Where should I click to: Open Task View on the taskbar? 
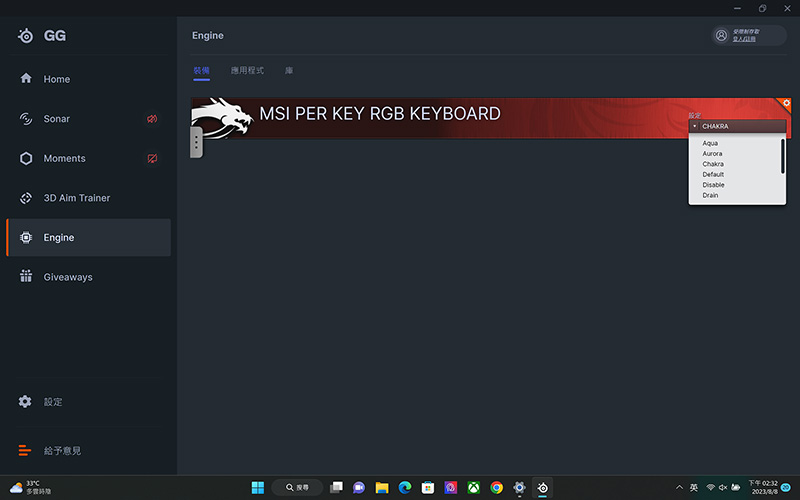pyautogui.click(x=336, y=487)
